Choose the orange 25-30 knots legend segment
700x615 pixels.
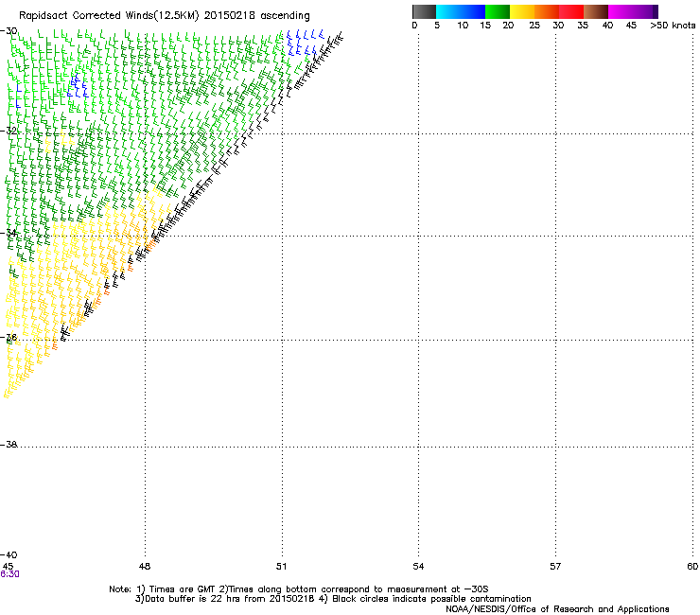coord(547,11)
